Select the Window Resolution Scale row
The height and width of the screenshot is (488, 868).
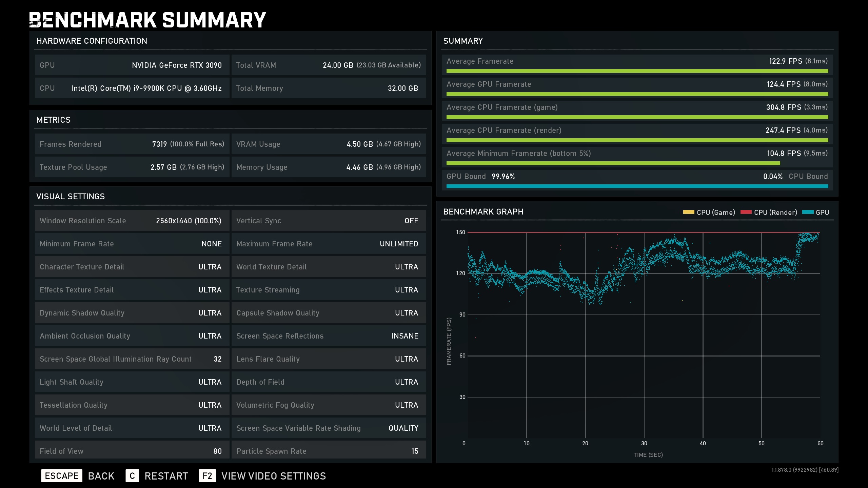(x=132, y=221)
